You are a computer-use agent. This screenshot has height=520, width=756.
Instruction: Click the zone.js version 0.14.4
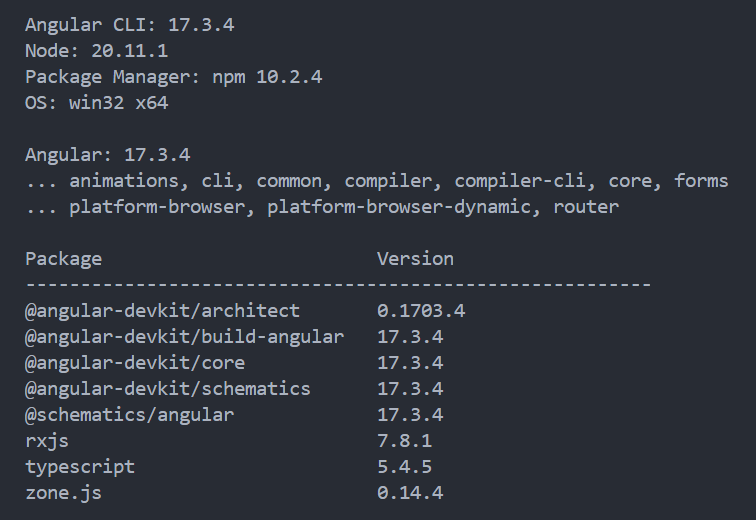410,493
